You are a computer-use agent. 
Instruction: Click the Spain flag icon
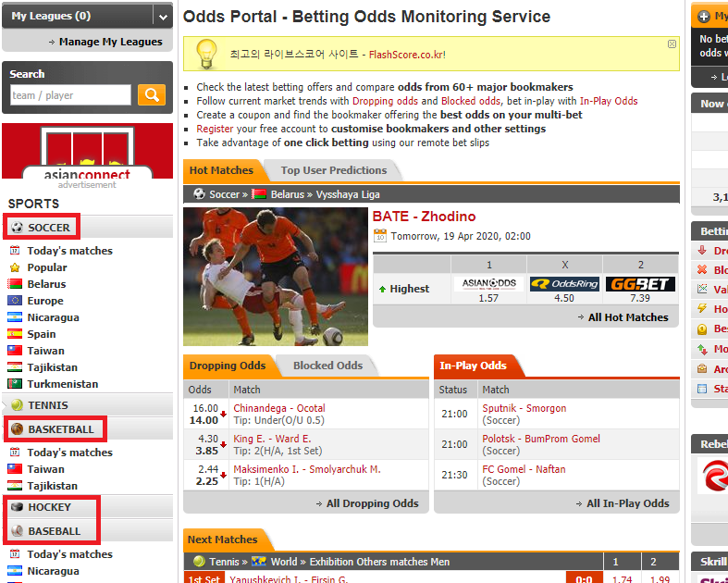tap(15, 334)
